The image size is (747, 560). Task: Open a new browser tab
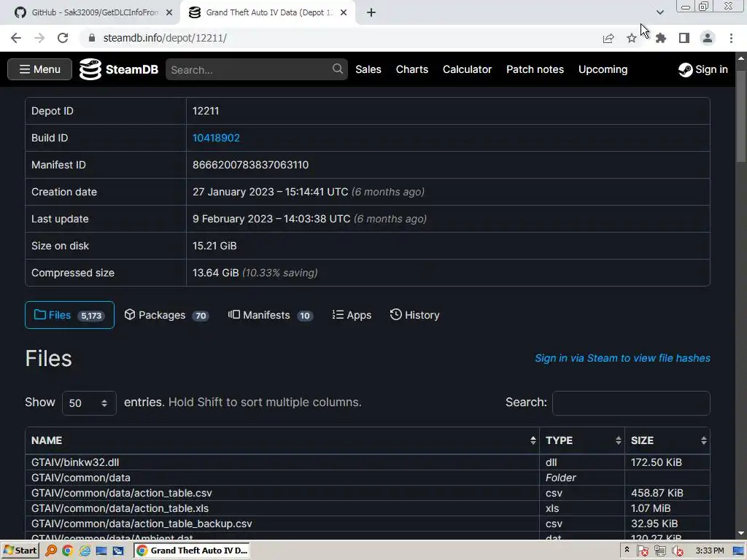click(x=371, y=12)
